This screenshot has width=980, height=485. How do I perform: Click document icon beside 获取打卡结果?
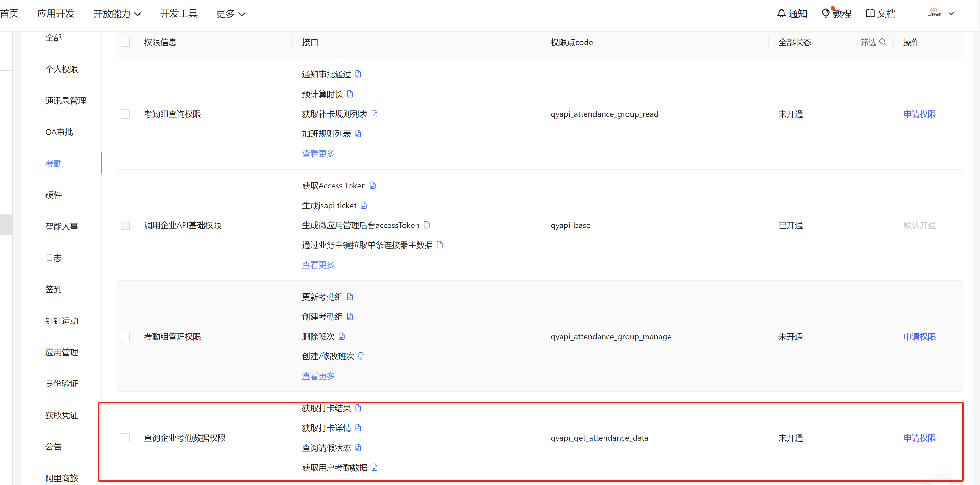(358, 408)
